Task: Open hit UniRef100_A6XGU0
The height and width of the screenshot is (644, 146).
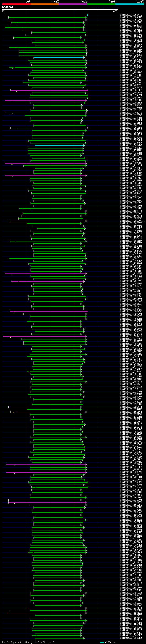Action: pos(131,18)
